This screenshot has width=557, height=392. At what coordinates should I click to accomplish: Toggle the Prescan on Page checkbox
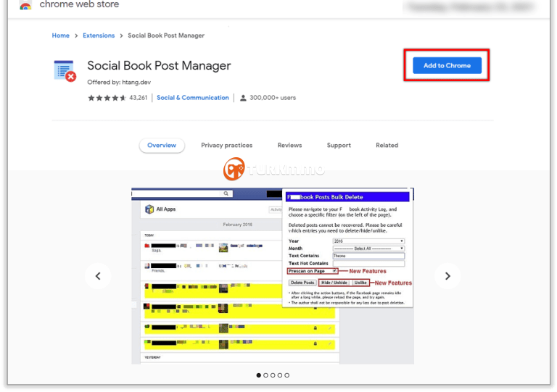pos(334,271)
